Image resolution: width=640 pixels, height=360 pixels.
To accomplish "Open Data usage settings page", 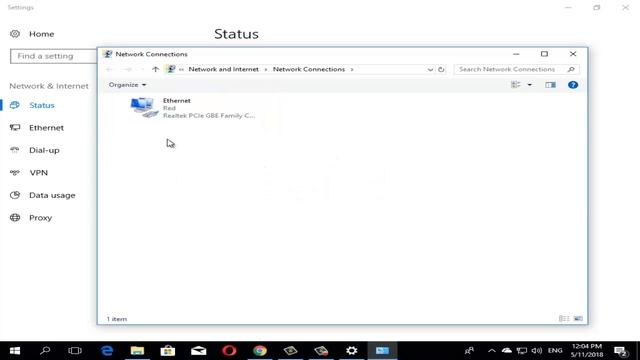I will pos(42,195).
